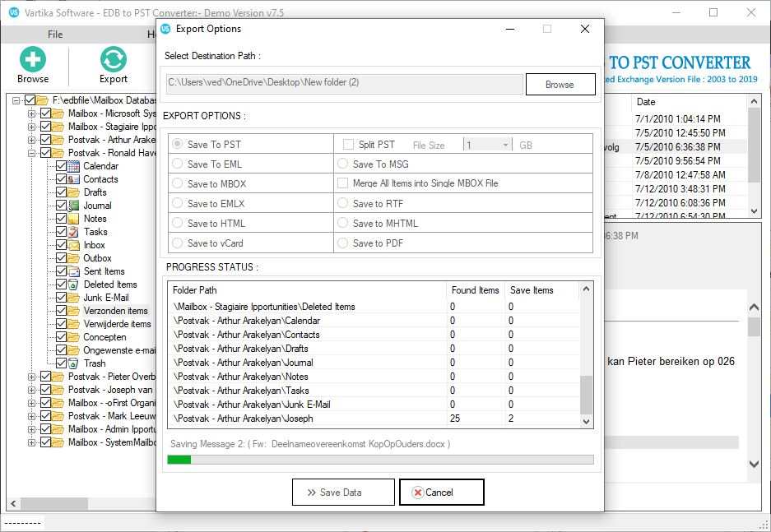Expand the Postvak - Arthur Arakelyan node
771x532 pixels.
(x=31, y=140)
